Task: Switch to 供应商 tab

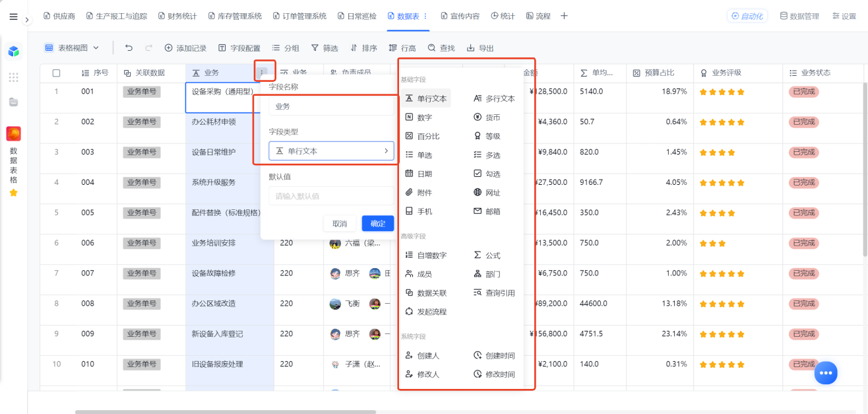Action: coord(59,16)
